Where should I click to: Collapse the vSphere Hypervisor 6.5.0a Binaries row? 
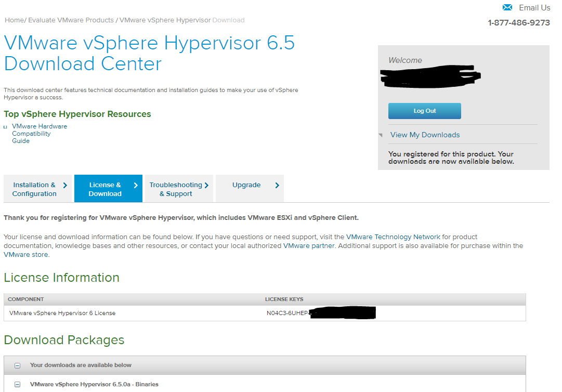pyautogui.click(x=17, y=385)
